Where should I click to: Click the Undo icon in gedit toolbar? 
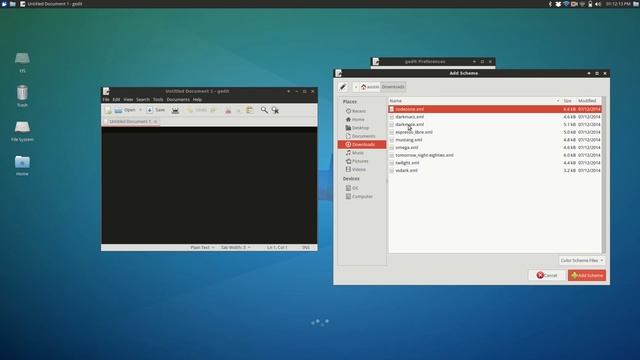(x=197, y=110)
